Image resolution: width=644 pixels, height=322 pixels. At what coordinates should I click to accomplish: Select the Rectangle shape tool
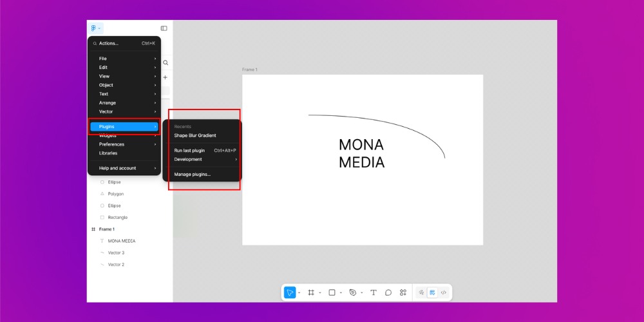tap(332, 292)
